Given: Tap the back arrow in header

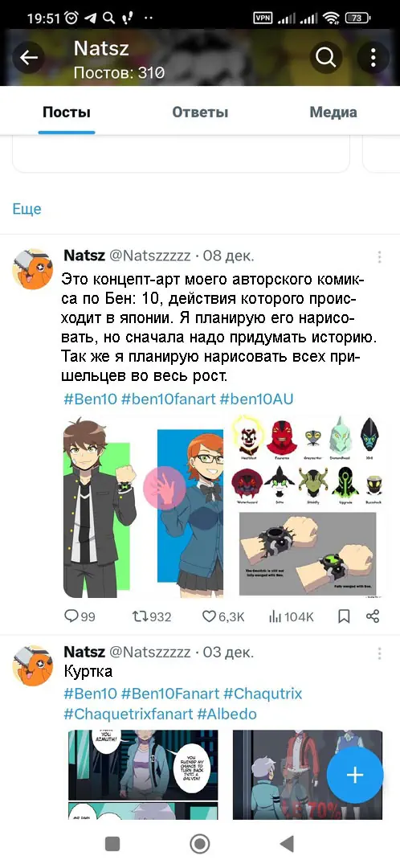Looking at the screenshot, I should click(x=29, y=57).
